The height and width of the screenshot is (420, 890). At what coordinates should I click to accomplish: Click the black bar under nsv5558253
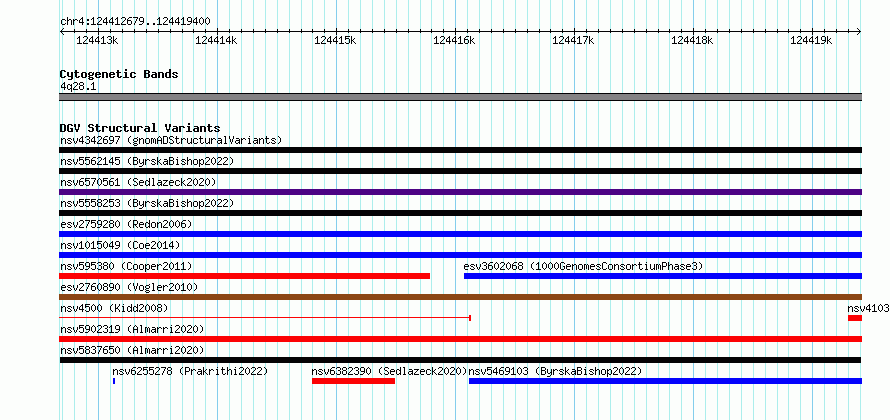pos(460,213)
